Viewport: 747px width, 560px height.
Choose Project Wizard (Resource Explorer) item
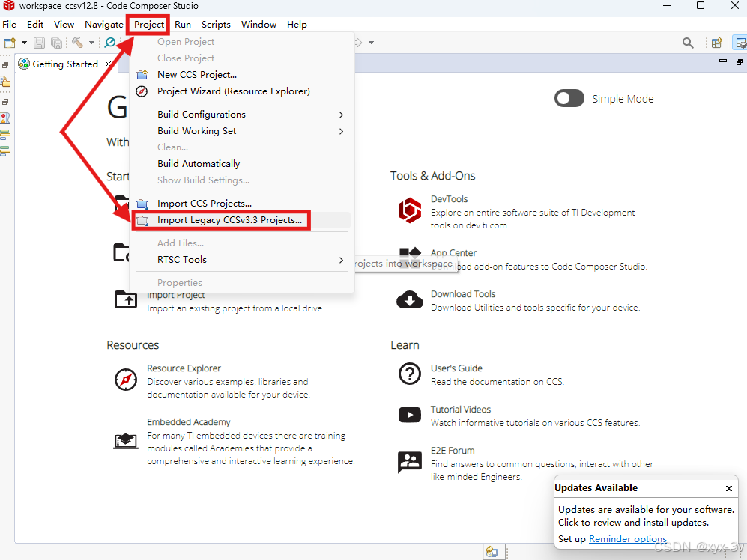point(241,91)
